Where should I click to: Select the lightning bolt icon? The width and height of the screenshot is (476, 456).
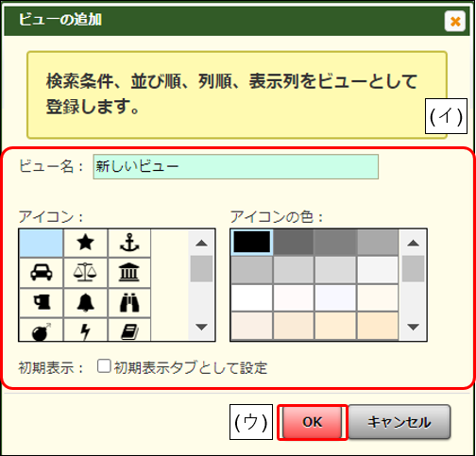tap(85, 329)
